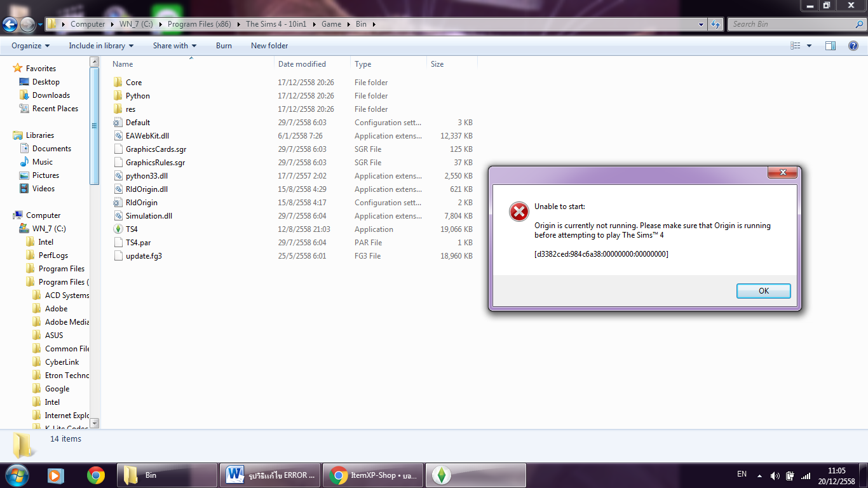Viewport: 868px width, 488px height.
Task: Click the New folder button
Action: pyautogui.click(x=269, y=46)
